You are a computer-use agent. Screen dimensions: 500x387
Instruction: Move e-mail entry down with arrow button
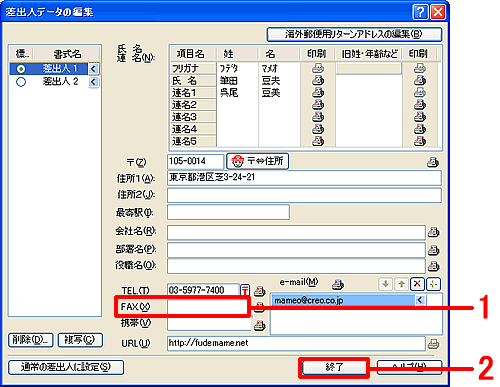coord(386,284)
